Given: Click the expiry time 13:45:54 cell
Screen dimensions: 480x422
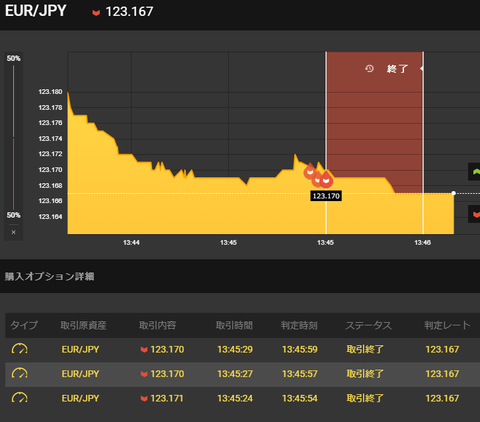Looking at the screenshot, I should click(300, 398).
